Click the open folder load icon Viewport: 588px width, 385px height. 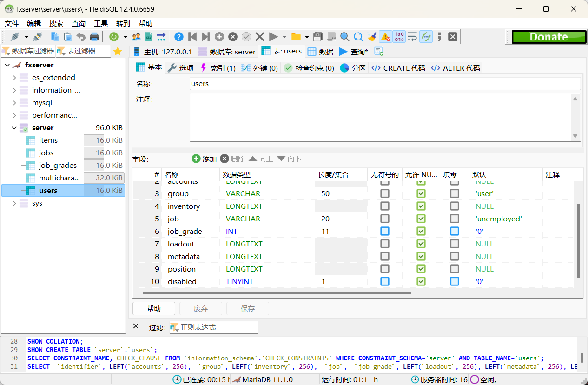296,37
